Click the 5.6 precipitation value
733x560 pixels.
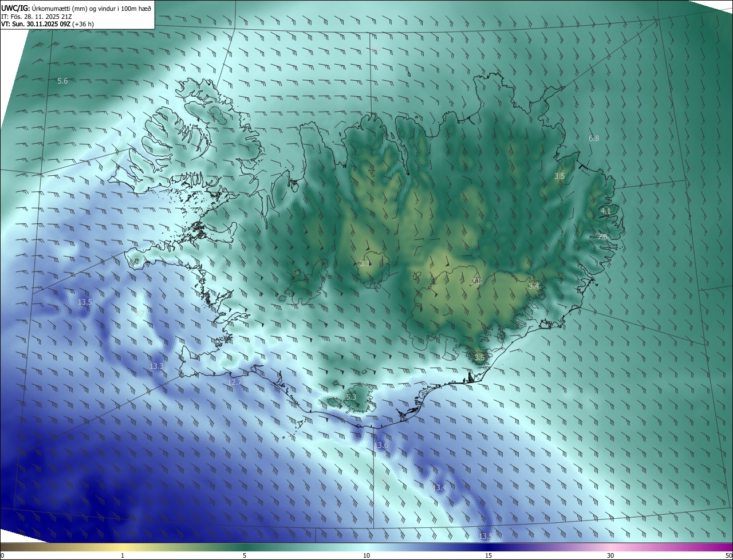click(62, 81)
